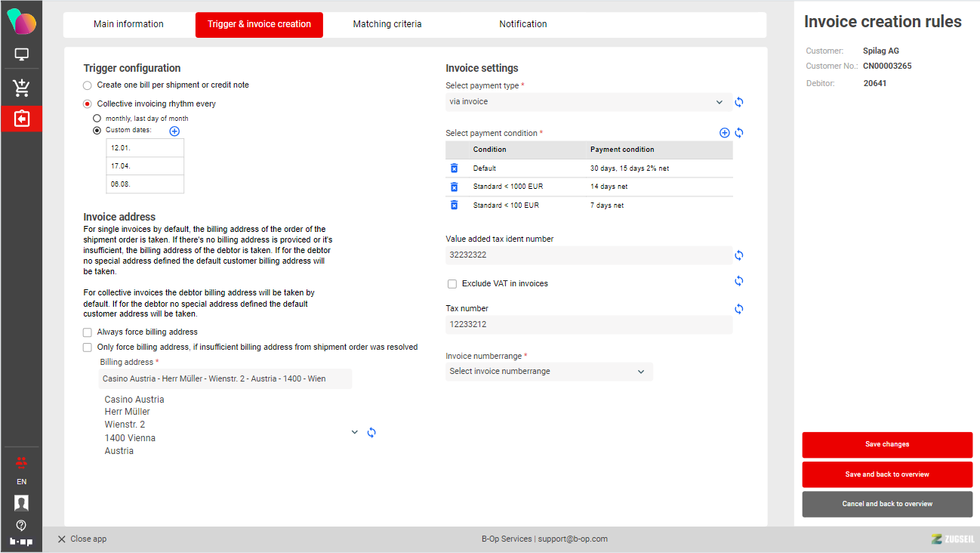Delete the Default payment condition row
Viewport: 980px width, 553px height.
click(x=455, y=168)
